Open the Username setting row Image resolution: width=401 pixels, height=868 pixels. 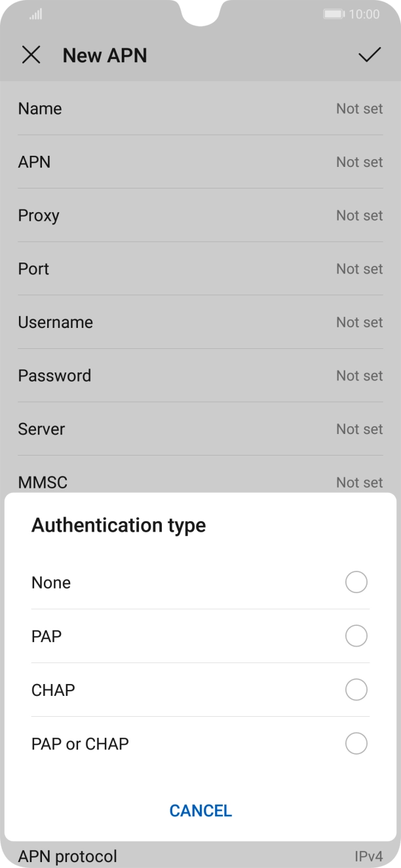pyautogui.click(x=200, y=322)
